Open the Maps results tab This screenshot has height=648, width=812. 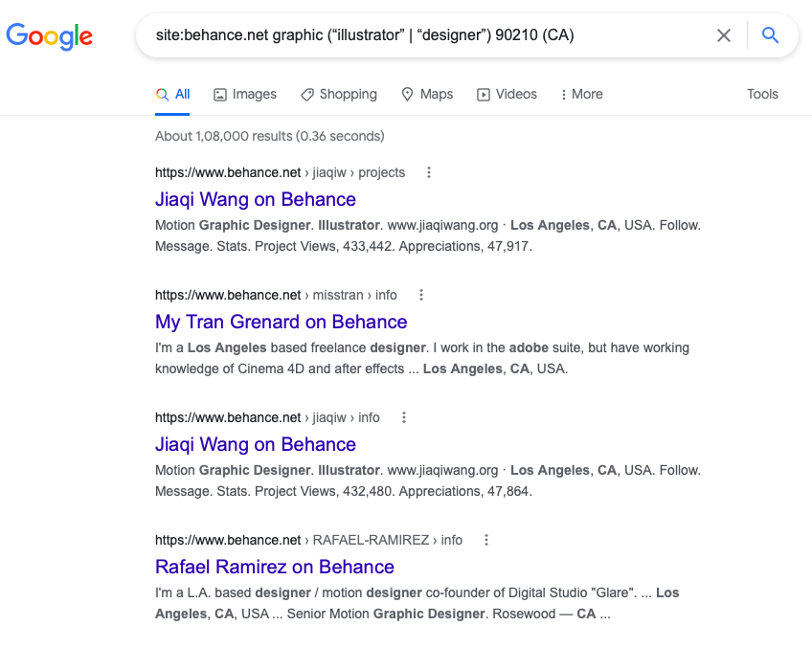[x=426, y=94]
